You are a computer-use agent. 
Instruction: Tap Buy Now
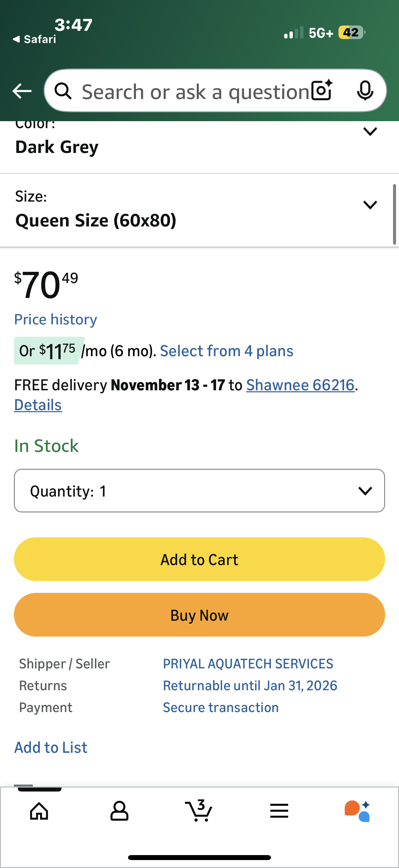(199, 615)
